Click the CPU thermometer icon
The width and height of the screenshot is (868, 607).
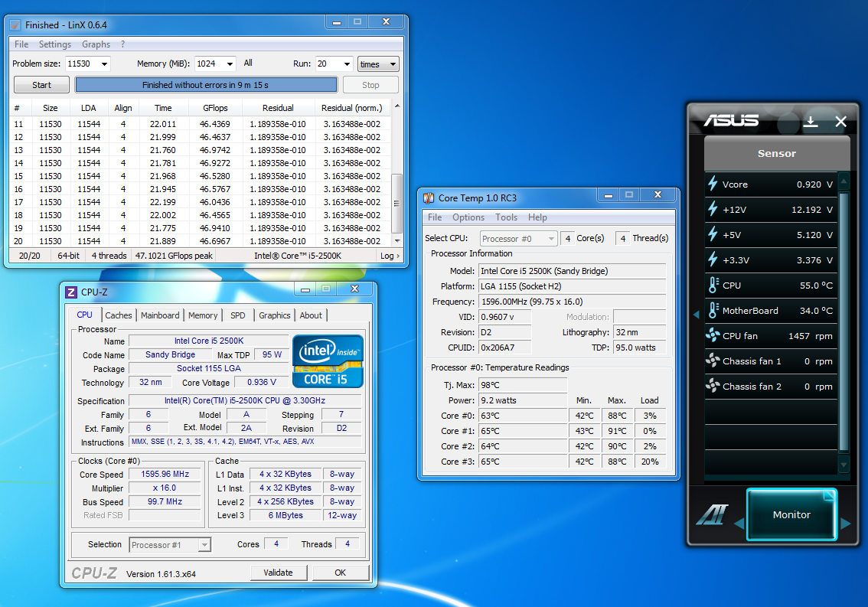[x=713, y=286]
